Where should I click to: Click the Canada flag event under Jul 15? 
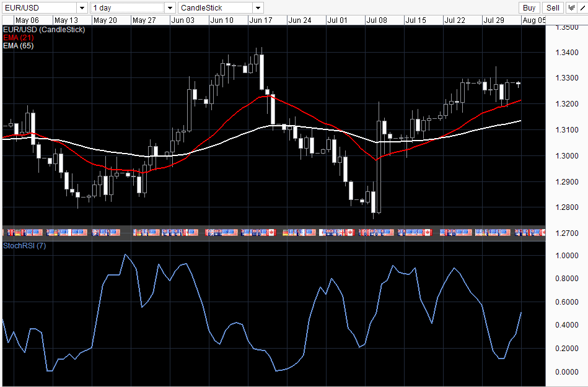[x=428, y=233]
